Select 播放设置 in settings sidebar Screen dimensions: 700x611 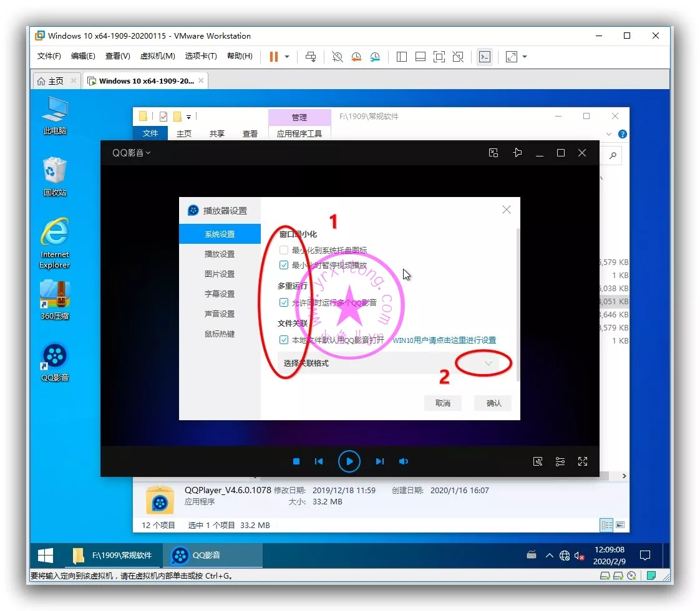tap(220, 254)
